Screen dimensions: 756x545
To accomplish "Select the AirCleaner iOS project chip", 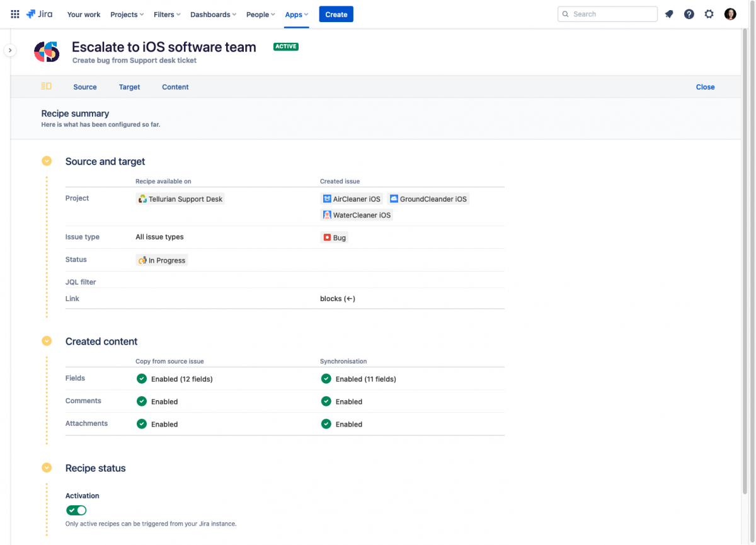I will tap(352, 198).
